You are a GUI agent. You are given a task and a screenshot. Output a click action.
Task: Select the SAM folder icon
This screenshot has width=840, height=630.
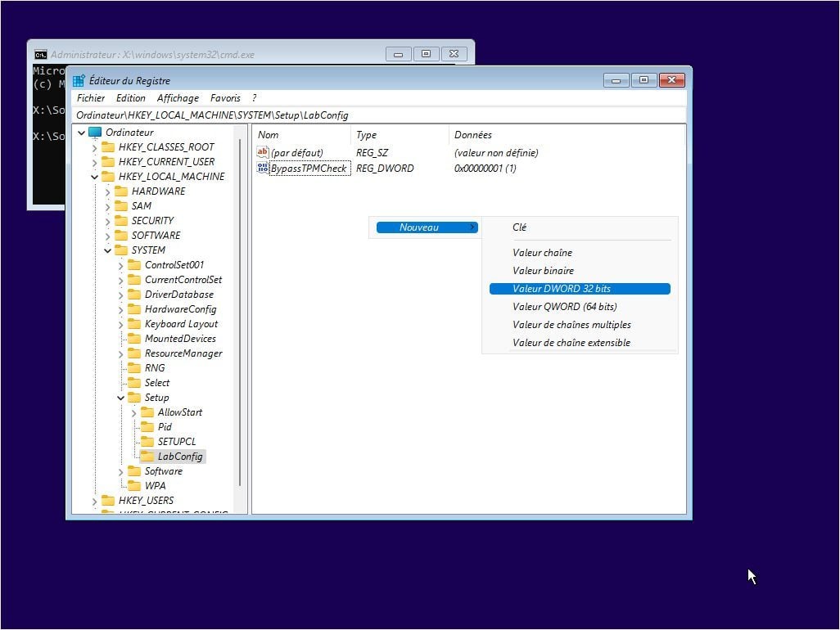[121, 206]
